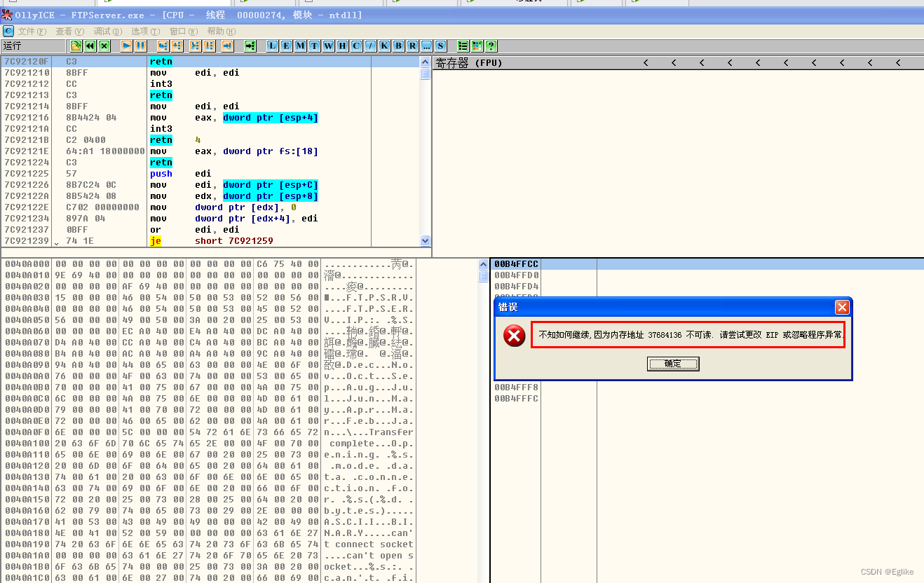Select the push edi line at 7C921225
Viewport: 924px width, 583px height.
pos(210,174)
